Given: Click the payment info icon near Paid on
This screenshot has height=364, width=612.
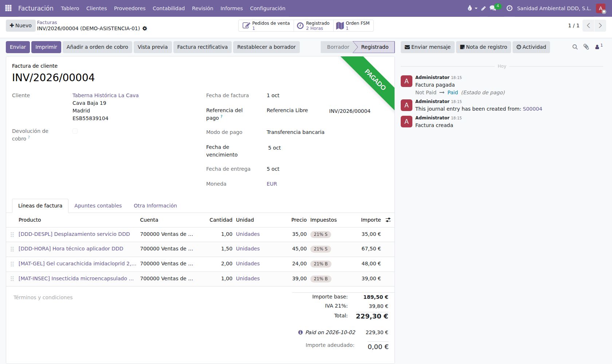Looking at the screenshot, I should (300, 332).
